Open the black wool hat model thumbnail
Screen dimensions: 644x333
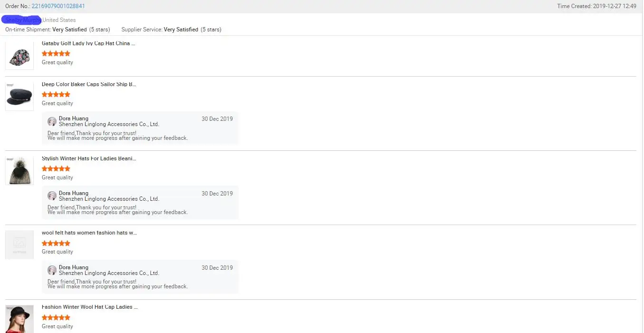click(x=19, y=319)
